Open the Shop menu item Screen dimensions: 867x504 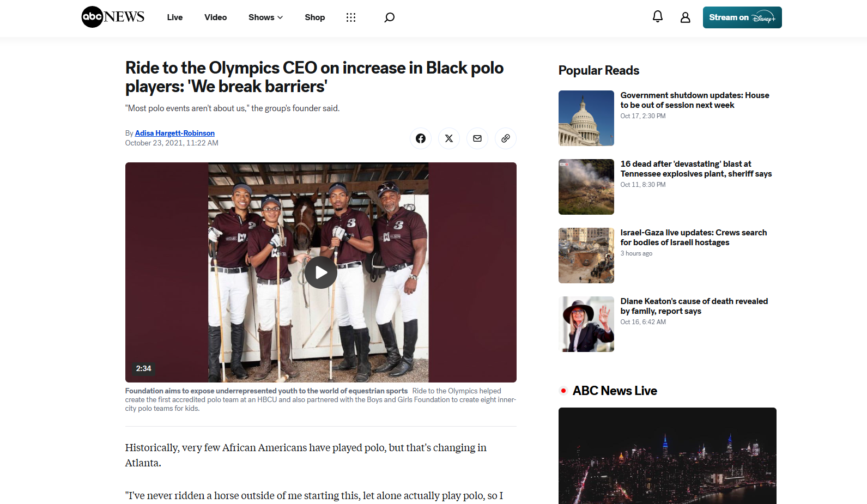click(314, 17)
